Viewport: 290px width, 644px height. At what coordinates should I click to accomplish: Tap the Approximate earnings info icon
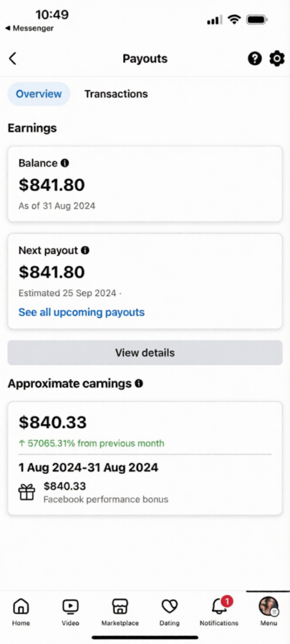pos(139,384)
